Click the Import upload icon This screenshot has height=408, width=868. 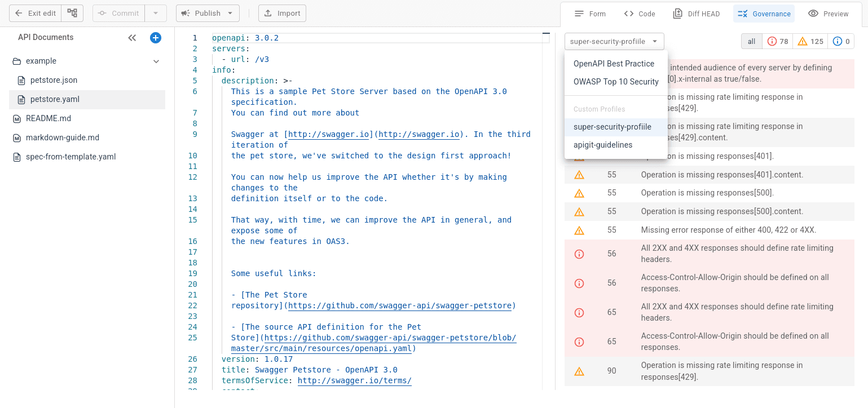[x=268, y=14]
